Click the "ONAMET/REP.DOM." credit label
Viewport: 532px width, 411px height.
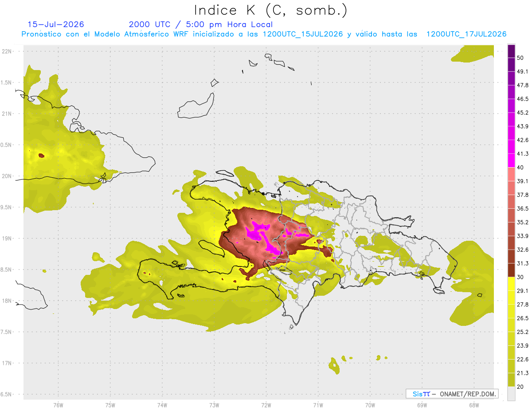(468, 394)
